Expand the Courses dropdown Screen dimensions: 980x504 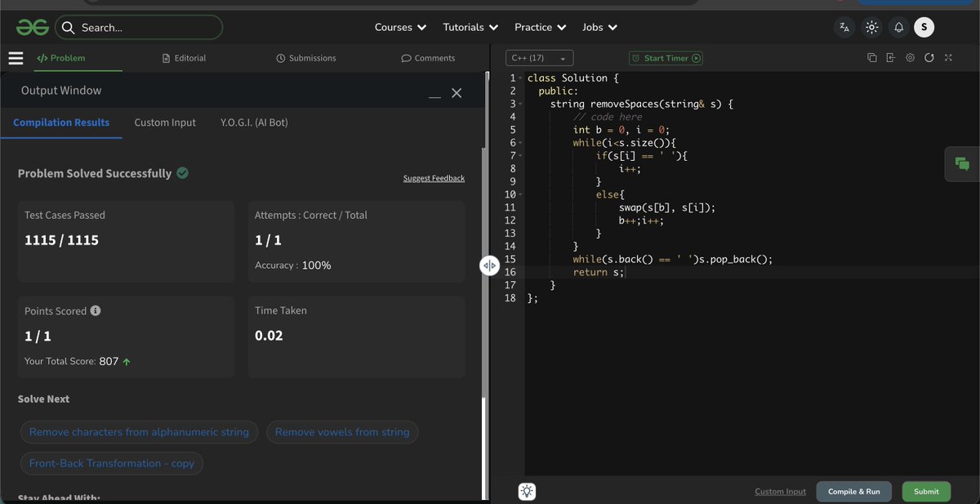(x=400, y=27)
